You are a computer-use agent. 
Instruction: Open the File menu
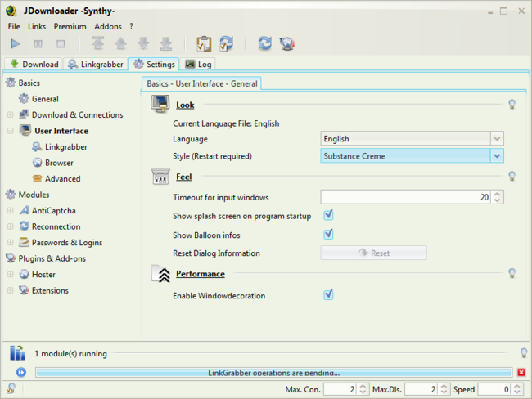coord(14,26)
